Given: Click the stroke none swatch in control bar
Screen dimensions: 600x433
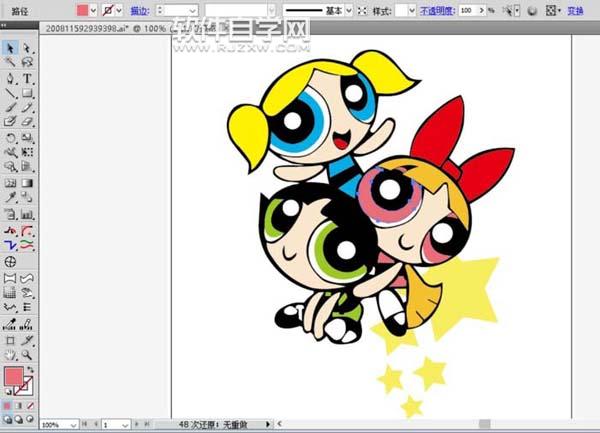Looking at the screenshot, I should click(x=108, y=11).
